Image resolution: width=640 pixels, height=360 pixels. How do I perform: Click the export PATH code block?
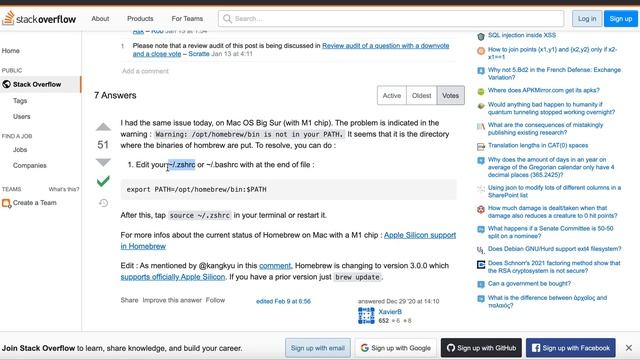click(288, 189)
